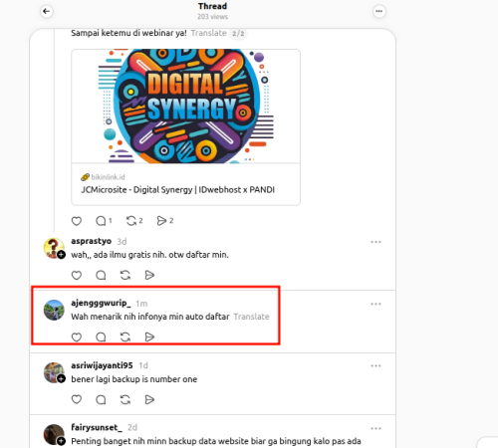Open fairysunset_'s profile via username
This screenshot has width=498, height=448.
97,427
